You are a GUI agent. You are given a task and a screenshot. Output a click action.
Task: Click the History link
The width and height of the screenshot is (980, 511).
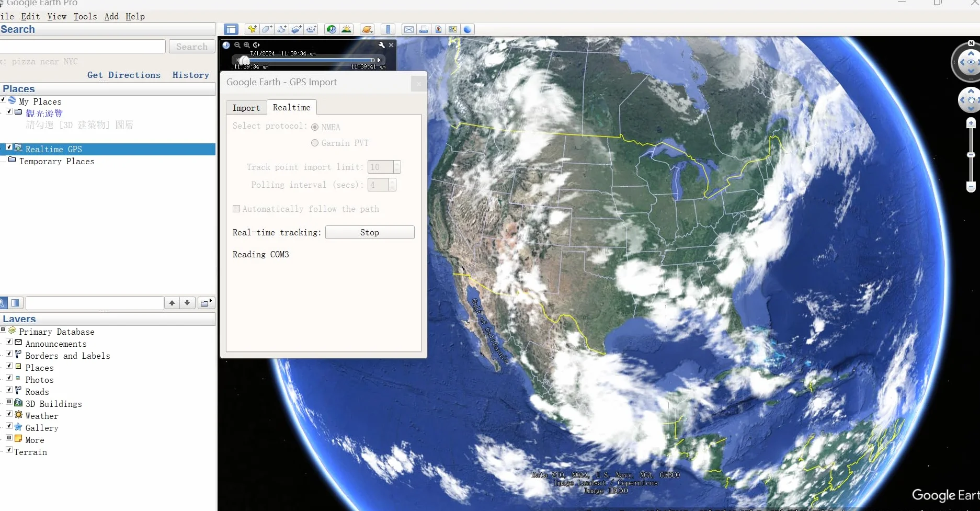pyautogui.click(x=191, y=75)
